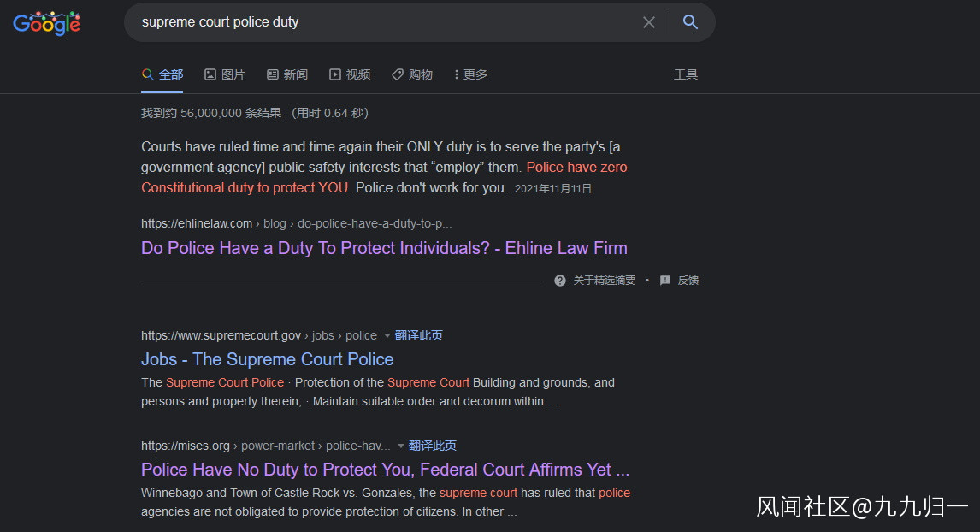The width and height of the screenshot is (980, 532).
Task: Click the Winnebago and Castle Rock snippet text
Action: pyautogui.click(x=385, y=502)
